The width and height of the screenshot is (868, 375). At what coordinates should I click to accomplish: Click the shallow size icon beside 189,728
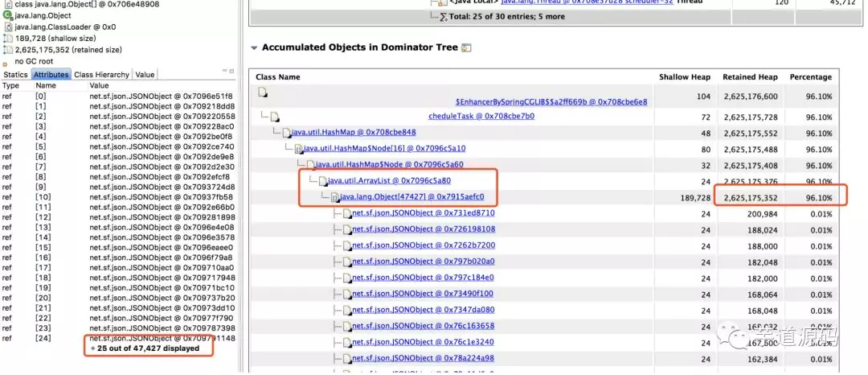tap(8, 38)
